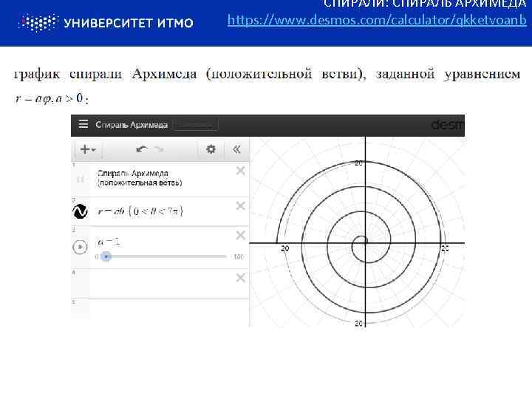Open the desmos.com calculator link

(x=377, y=20)
